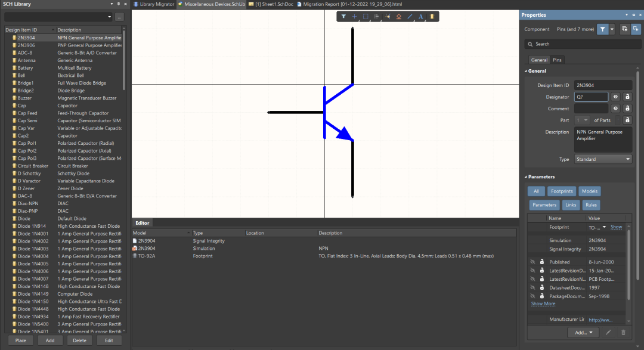Open the SCH Library filter dropdown

pos(109,17)
